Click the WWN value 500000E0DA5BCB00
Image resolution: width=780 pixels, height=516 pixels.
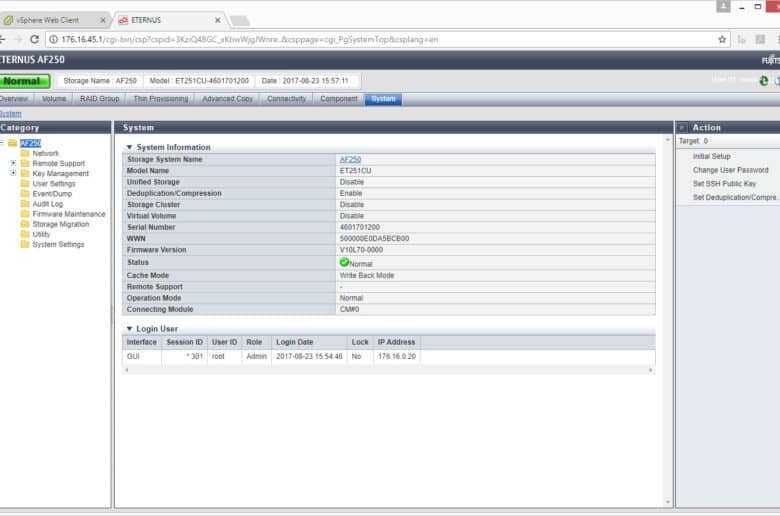tap(374, 238)
